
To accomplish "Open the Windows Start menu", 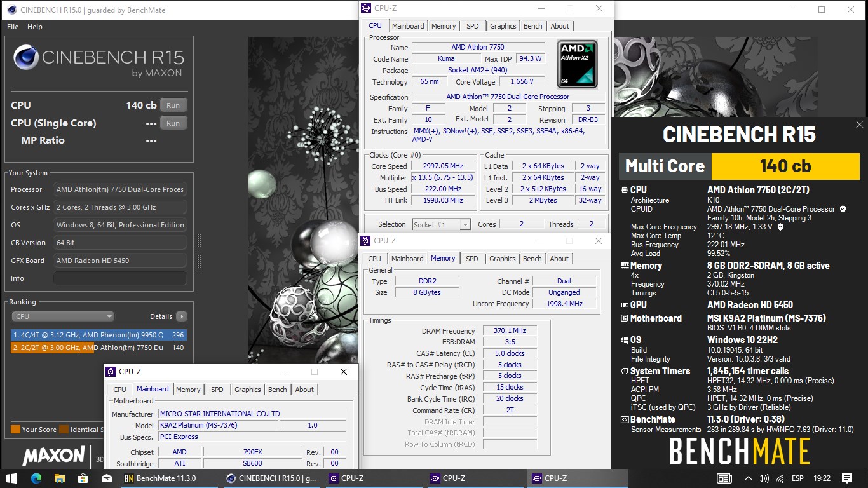I will click(11, 478).
